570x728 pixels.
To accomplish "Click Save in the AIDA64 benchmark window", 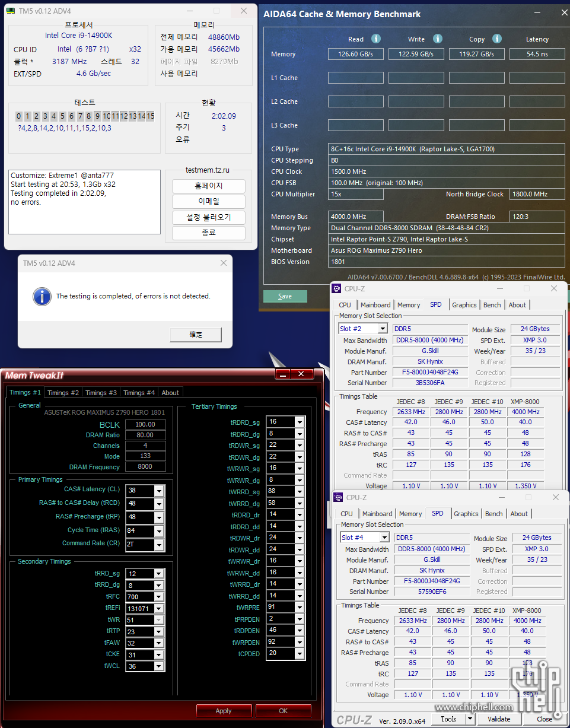I will pyautogui.click(x=285, y=296).
